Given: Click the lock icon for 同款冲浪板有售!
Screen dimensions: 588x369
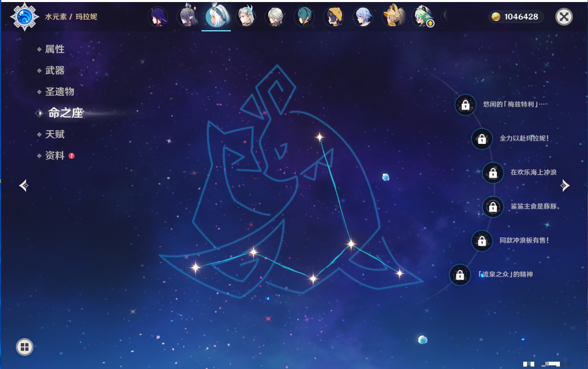Looking at the screenshot, I should pos(482,241).
